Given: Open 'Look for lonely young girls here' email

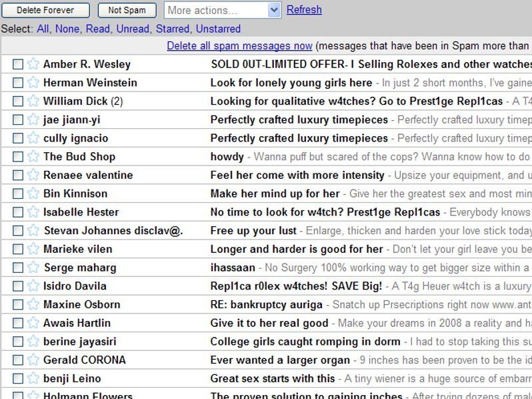Looking at the screenshot, I should (x=291, y=83).
